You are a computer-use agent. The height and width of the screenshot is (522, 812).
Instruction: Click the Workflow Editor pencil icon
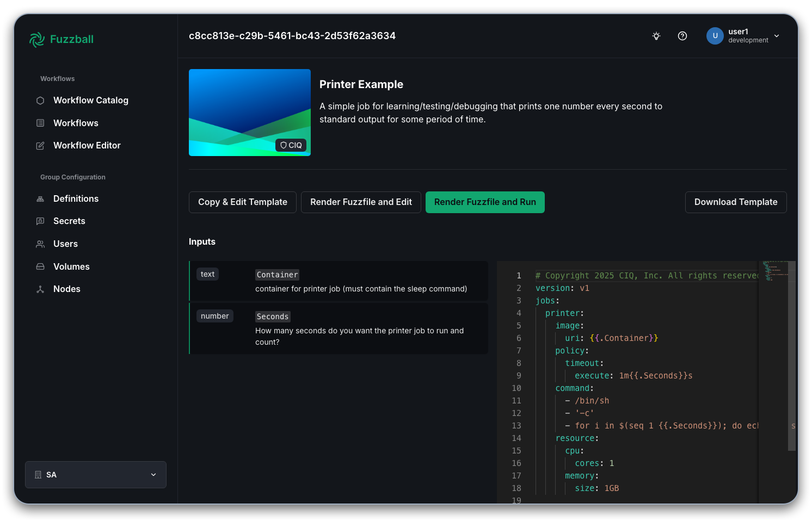coord(40,146)
